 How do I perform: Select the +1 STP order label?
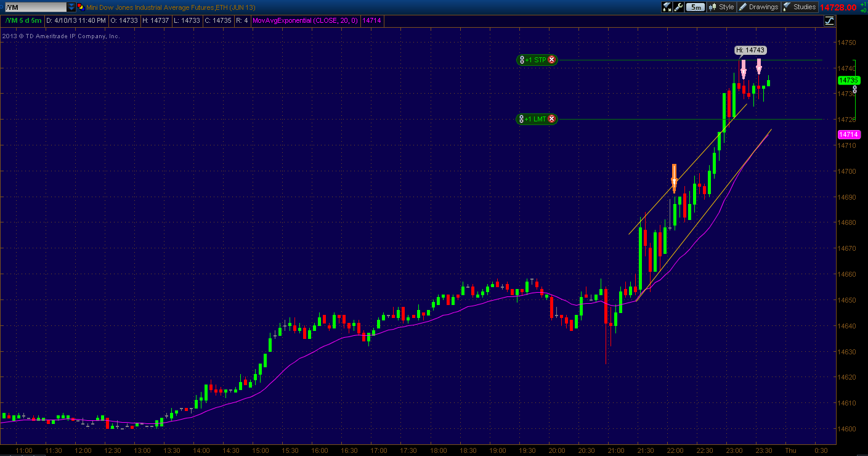(536, 60)
